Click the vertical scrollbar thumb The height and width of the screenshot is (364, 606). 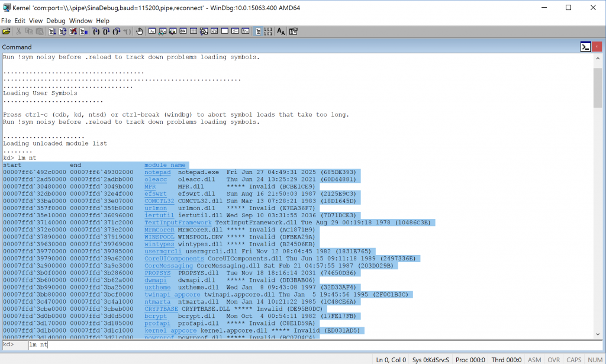point(598,88)
